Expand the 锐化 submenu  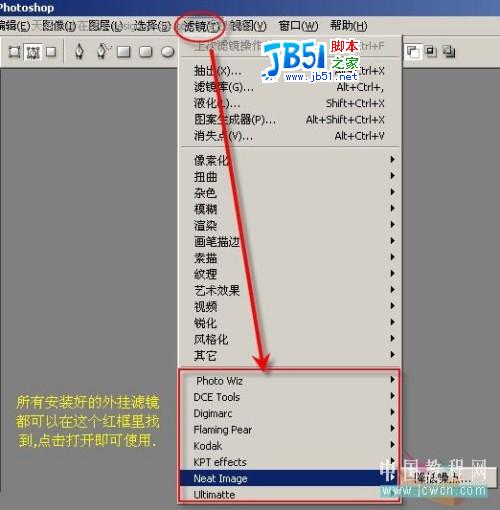[290, 323]
